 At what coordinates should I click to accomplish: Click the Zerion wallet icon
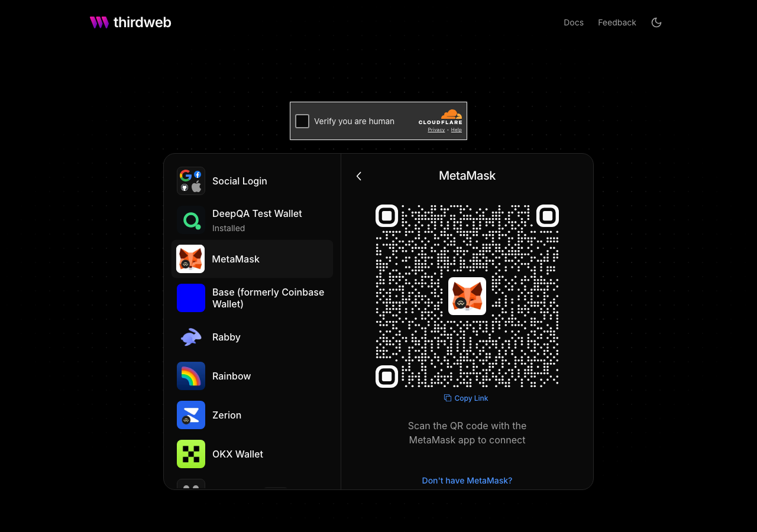[191, 415]
